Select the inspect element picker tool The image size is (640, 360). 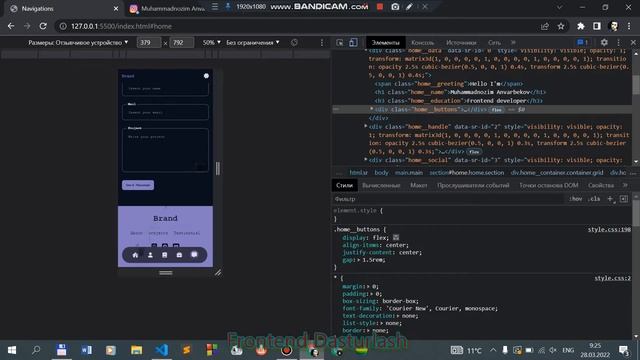340,42
